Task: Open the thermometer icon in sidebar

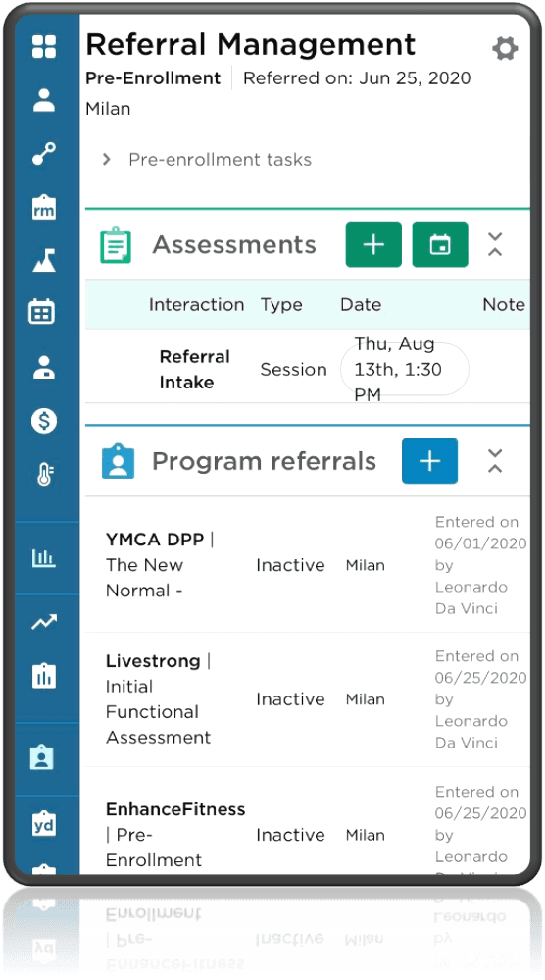Action: click(x=44, y=475)
